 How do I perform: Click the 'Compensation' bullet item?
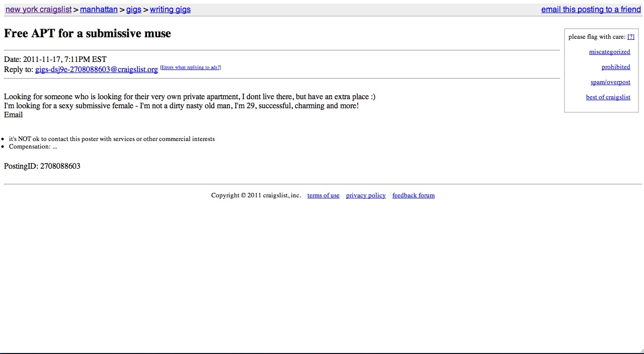(x=33, y=147)
